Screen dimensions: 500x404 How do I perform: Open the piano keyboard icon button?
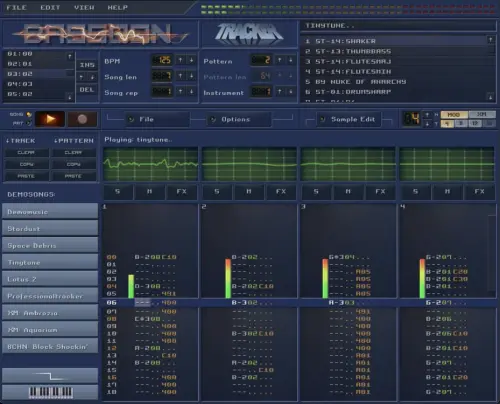tap(50, 392)
